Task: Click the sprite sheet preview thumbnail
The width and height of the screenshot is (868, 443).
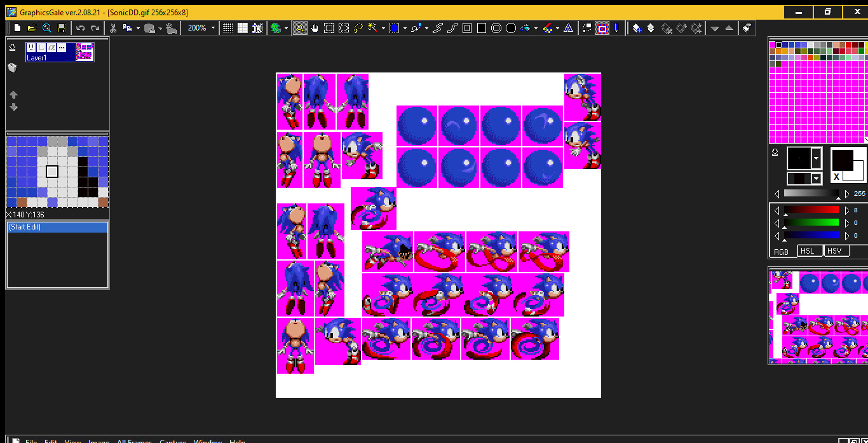Action: 818,316
